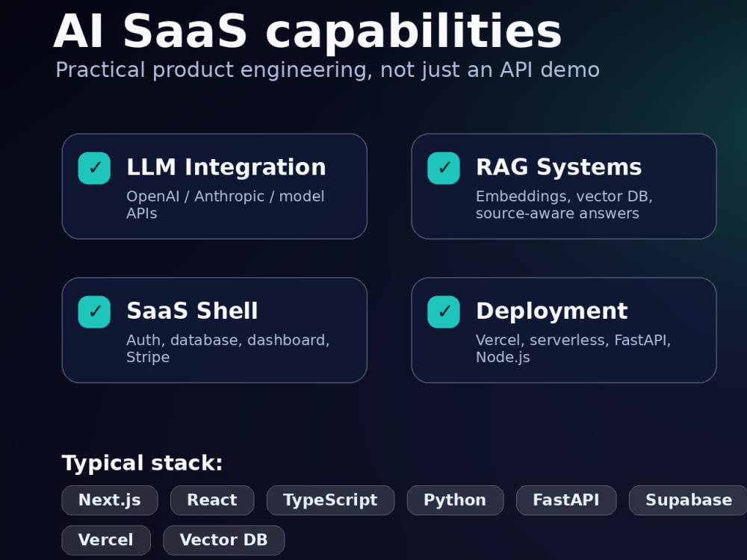
Task: Click the Deployment checkmark icon
Action: tap(444, 312)
